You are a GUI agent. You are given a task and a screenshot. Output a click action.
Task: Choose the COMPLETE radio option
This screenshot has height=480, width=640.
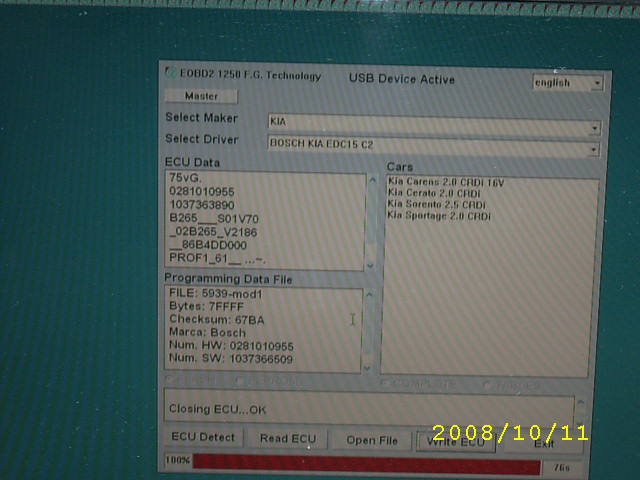click(419, 384)
